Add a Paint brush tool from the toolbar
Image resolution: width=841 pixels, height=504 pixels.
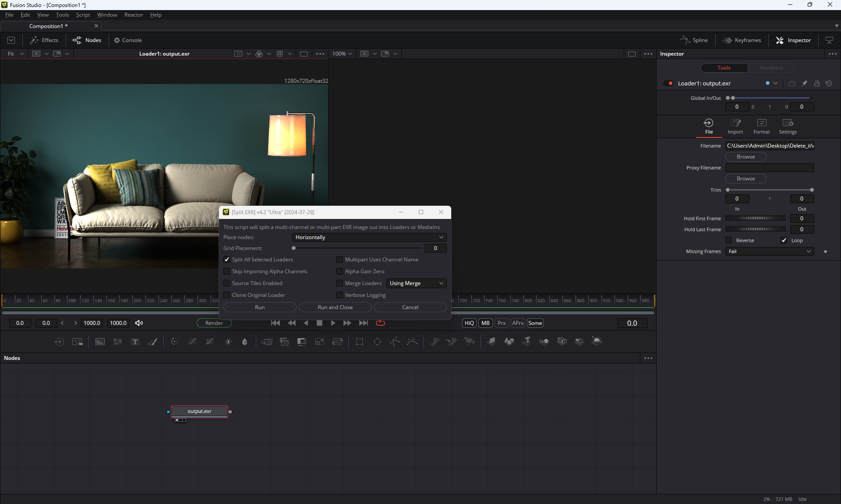point(153,342)
